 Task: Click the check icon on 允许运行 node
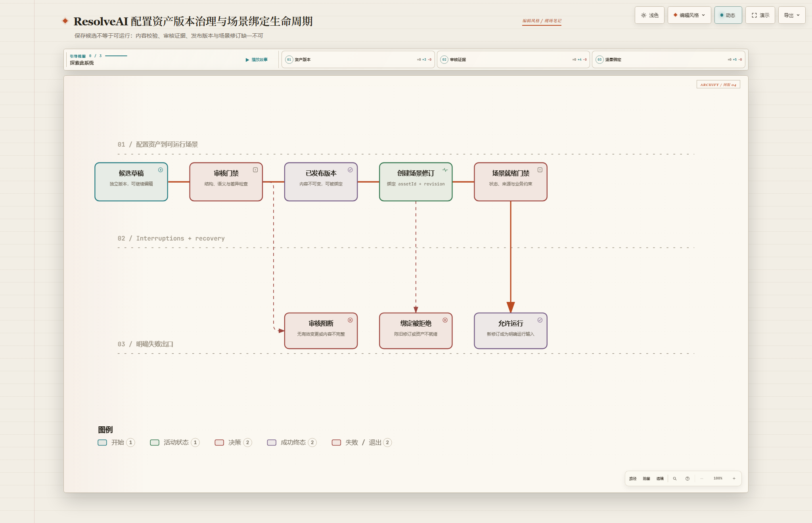[540, 320]
